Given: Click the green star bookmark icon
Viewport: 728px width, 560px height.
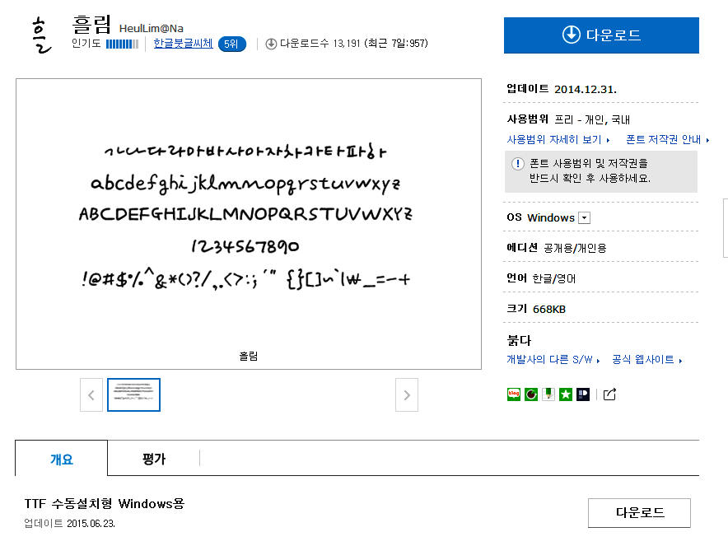Looking at the screenshot, I should coord(566,394).
